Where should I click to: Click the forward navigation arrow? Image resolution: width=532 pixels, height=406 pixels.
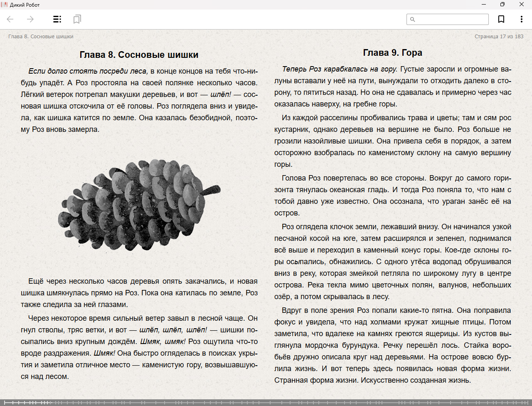[x=30, y=19]
